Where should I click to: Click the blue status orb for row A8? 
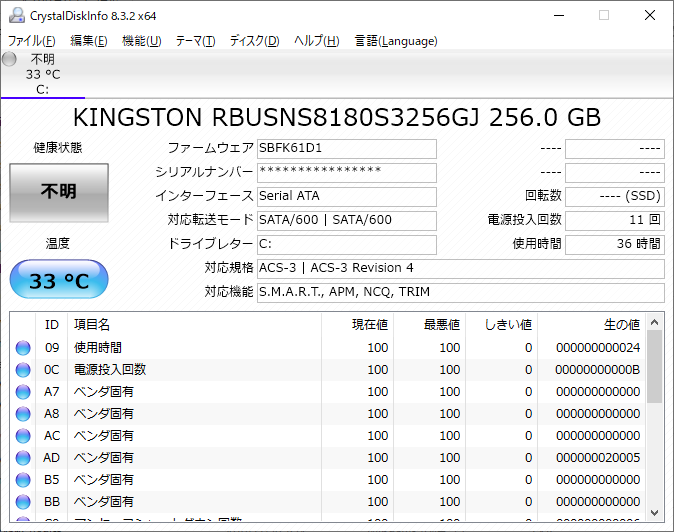click(23, 413)
